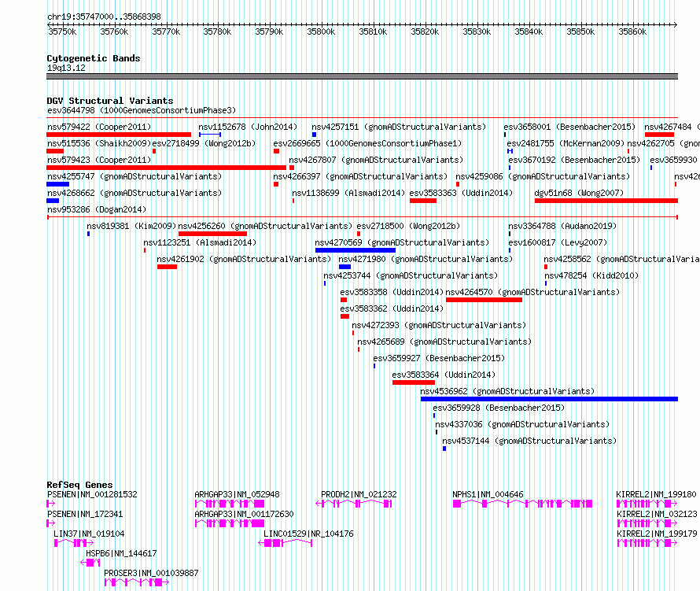
Task: Click PSENEN|NM_001281532 gene label
Action: [x=92, y=494]
